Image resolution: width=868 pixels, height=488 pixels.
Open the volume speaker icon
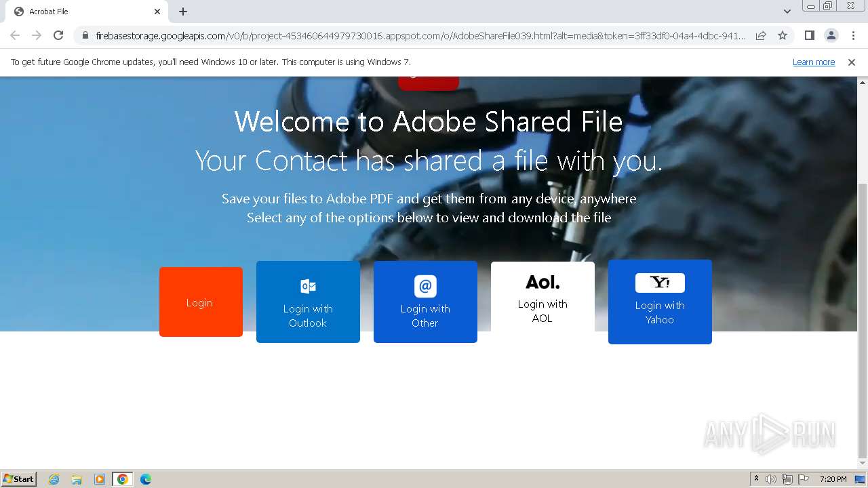click(x=771, y=479)
